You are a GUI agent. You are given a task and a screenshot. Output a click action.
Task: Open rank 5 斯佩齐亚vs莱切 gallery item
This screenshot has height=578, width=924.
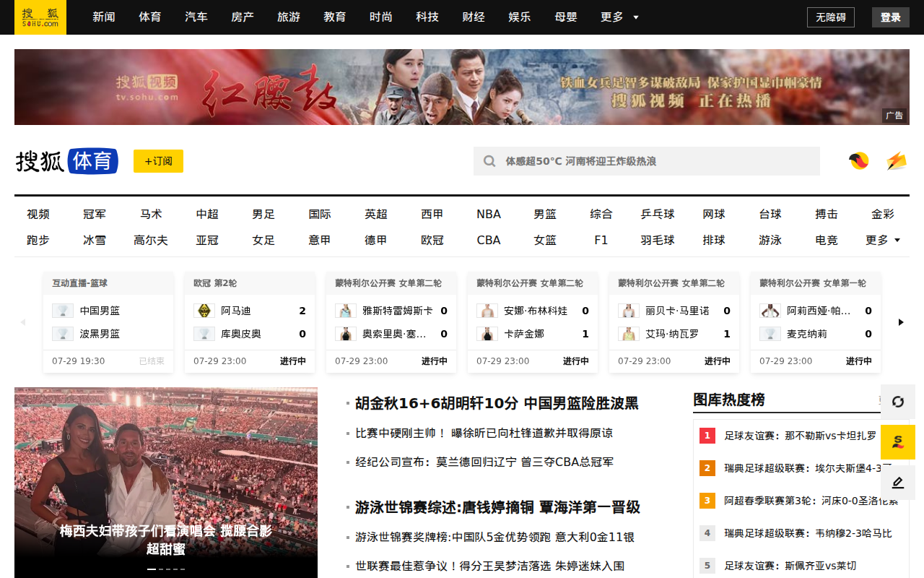click(790, 566)
